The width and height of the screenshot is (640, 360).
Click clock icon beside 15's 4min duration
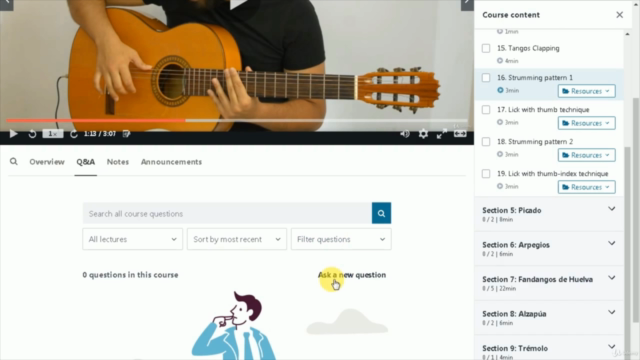point(500,60)
